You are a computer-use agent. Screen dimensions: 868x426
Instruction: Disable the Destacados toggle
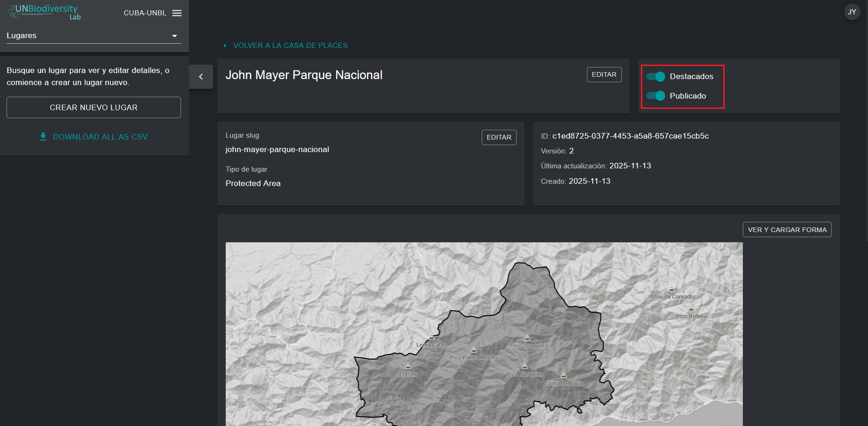coord(656,77)
